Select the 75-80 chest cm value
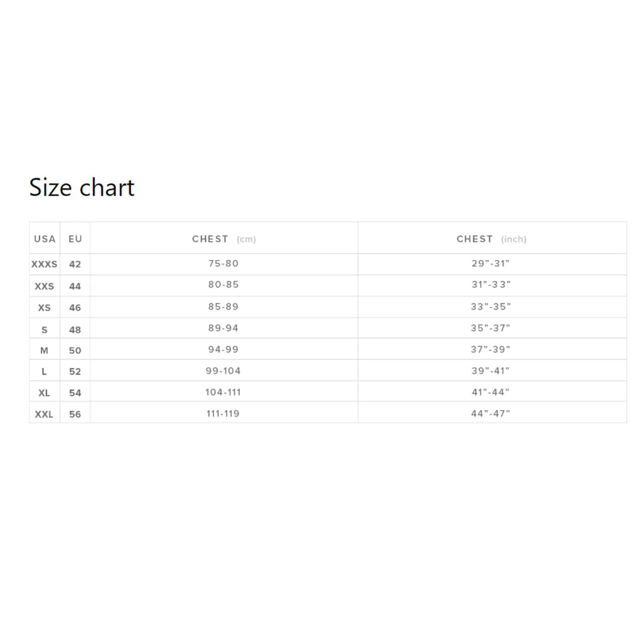Viewport: 644px width, 644px height. (x=223, y=264)
